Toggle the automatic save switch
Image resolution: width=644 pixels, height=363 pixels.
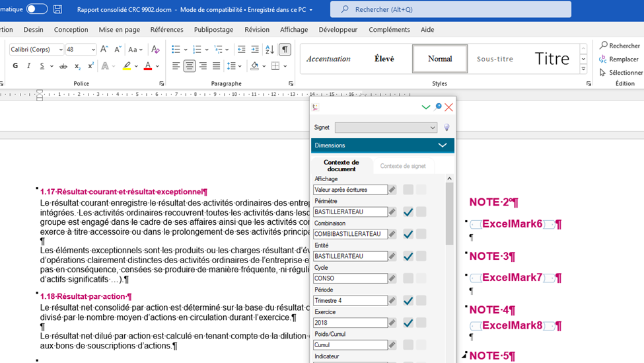coord(37,9)
